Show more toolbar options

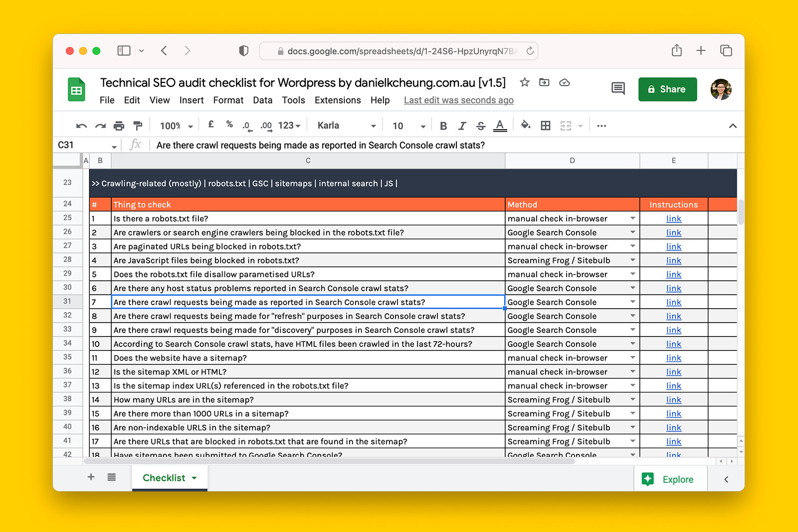tap(601, 126)
